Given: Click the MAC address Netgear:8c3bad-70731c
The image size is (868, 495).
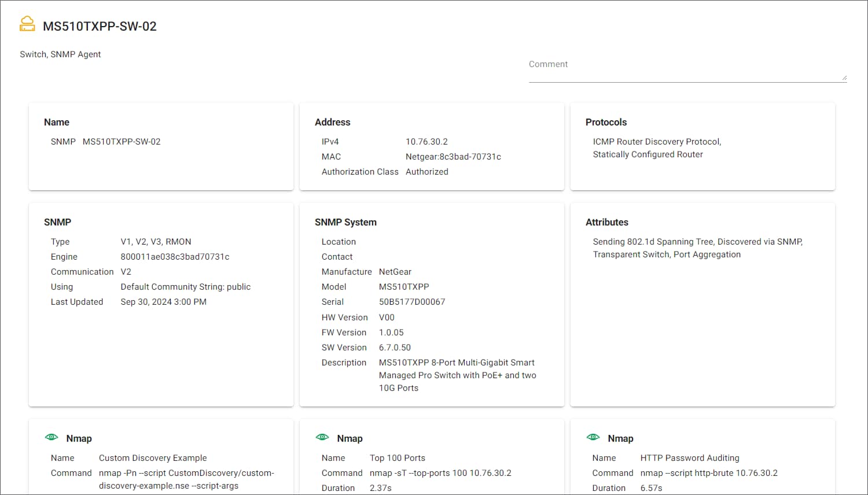Looking at the screenshot, I should 453,156.
